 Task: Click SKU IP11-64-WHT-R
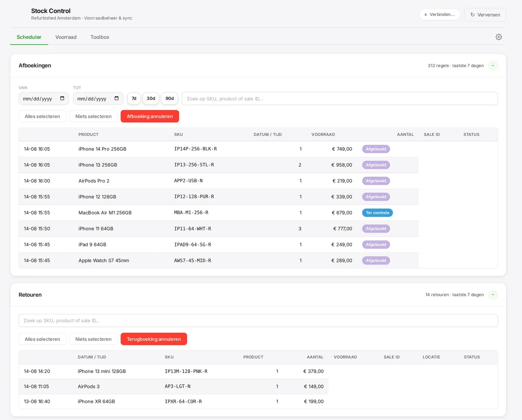coord(193,229)
